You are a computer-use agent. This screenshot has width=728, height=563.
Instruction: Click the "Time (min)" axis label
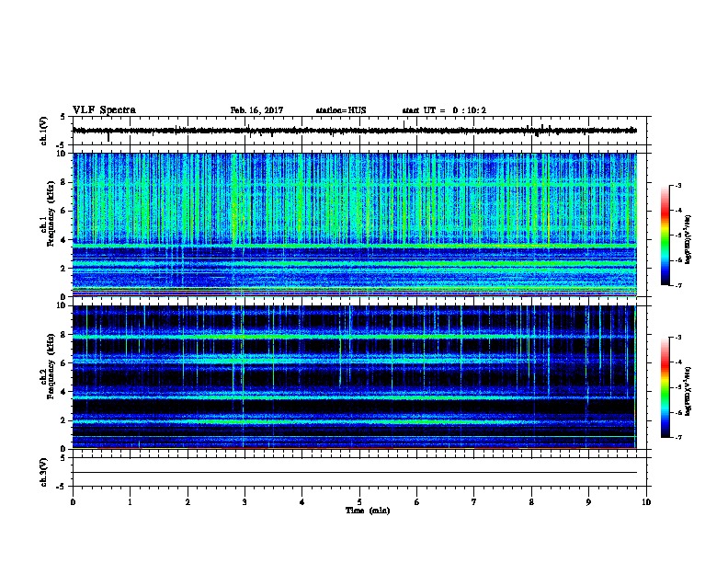click(368, 511)
